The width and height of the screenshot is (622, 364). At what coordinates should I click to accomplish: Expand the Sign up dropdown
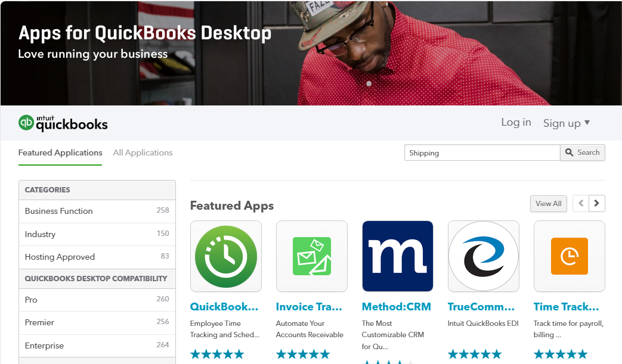click(x=567, y=123)
